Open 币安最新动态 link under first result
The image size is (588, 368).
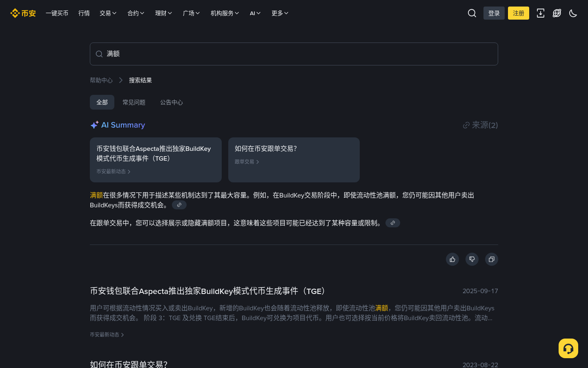(107, 334)
